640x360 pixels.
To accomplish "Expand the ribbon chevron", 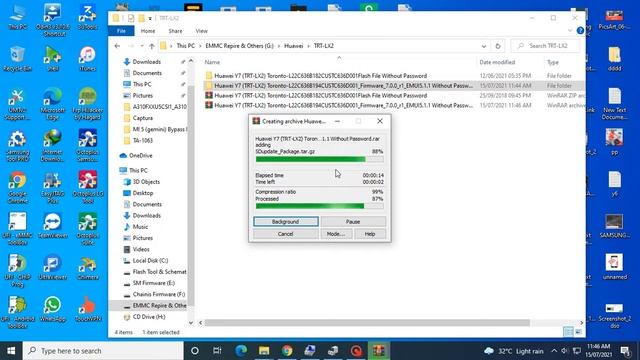I will point(570,31).
